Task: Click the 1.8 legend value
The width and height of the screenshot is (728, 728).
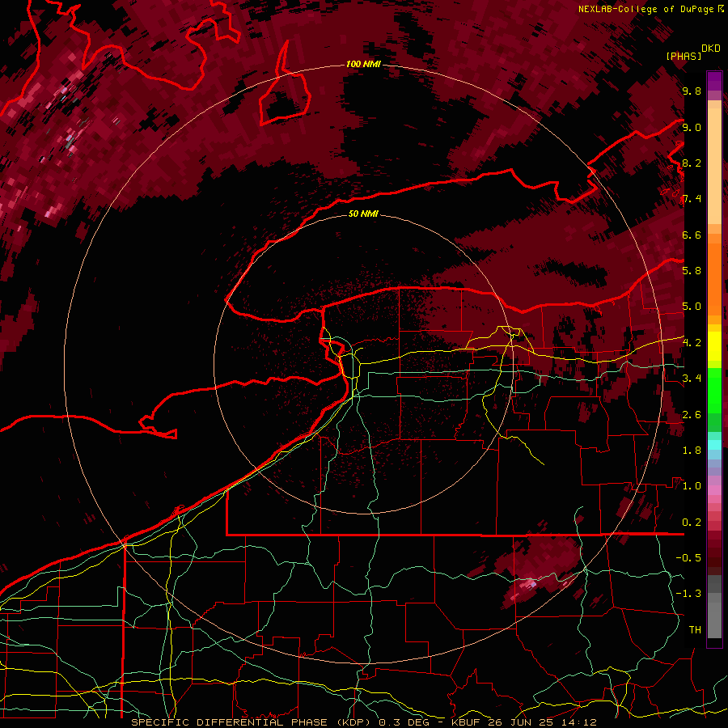Action: point(692,451)
